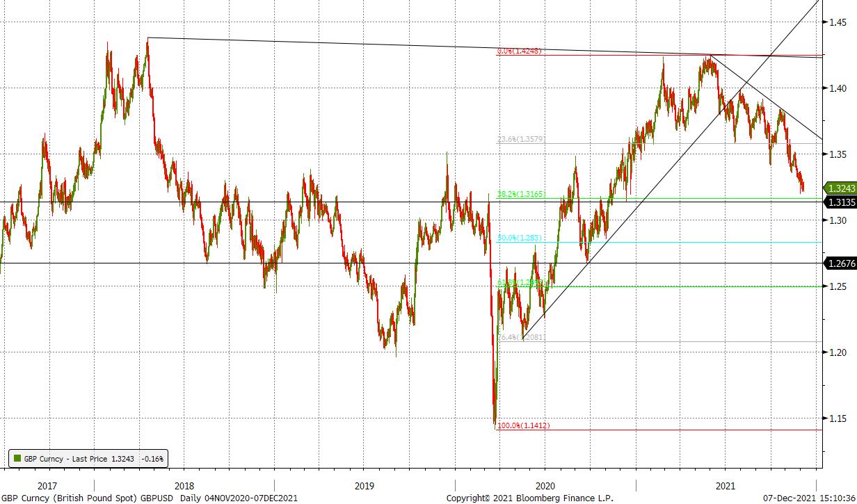Select the black 1.3135 price level tag
The image size is (857, 504).
(x=840, y=202)
